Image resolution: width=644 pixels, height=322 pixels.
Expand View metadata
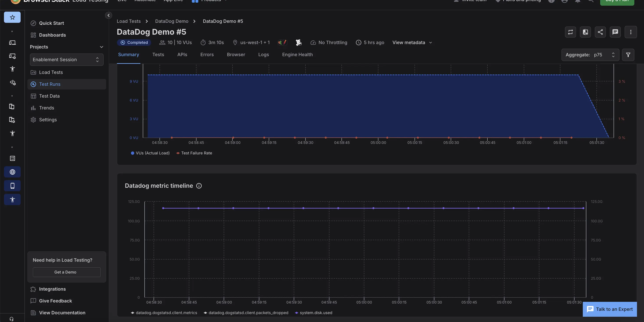[412, 43]
